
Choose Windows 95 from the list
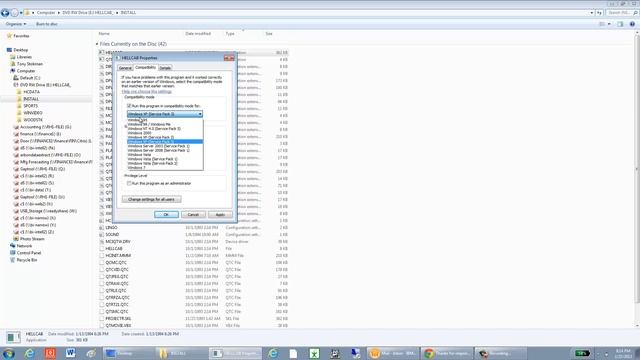165,120
